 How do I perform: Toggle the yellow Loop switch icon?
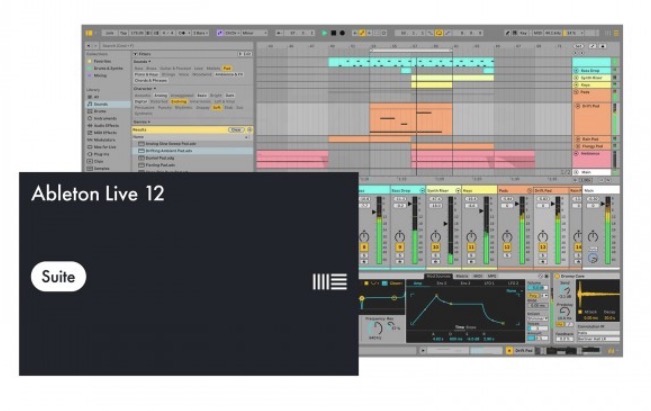point(438,33)
